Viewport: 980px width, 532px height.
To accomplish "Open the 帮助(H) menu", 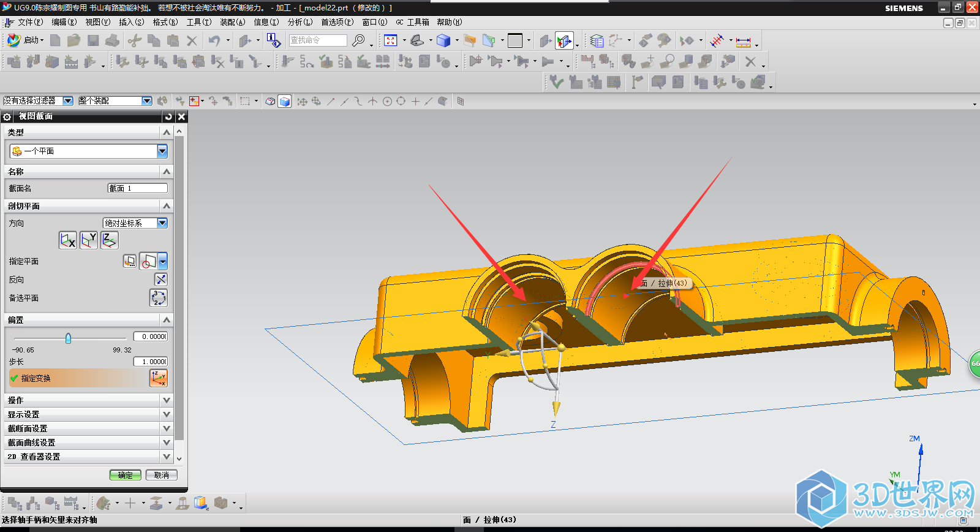I will tap(449, 22).
